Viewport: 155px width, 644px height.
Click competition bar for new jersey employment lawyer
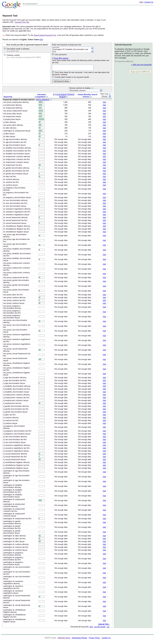coord(42,111)
